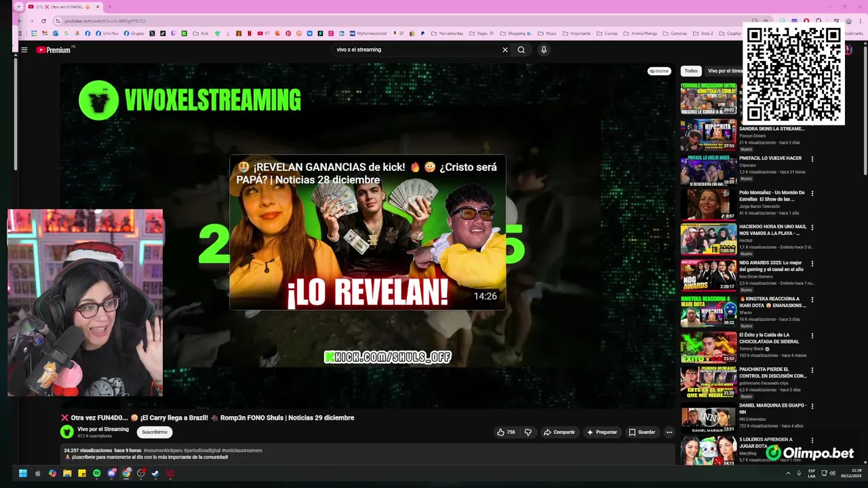The width and height of the screenshot is (868, 488).
Task: Open the Kick bookmark
Action: pyautogui.click(x=201, y=33)
